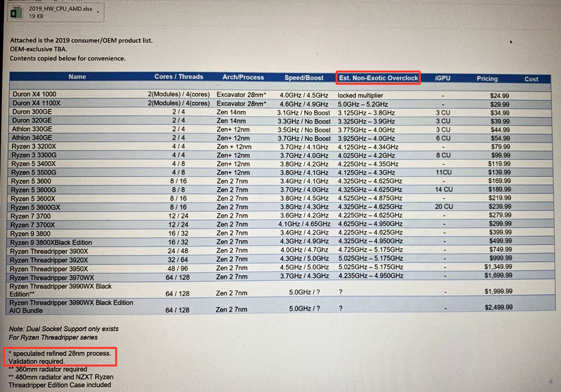Click the "Note: Dual Socket Support" text
This screenshot has height=392, width=561.
pyautogui.click(x=64, y=329)
